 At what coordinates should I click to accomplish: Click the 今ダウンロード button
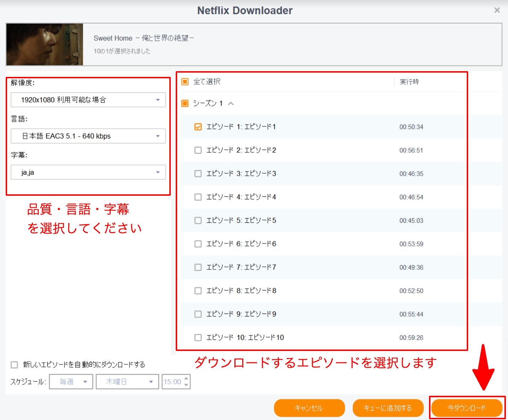[466, 408]
